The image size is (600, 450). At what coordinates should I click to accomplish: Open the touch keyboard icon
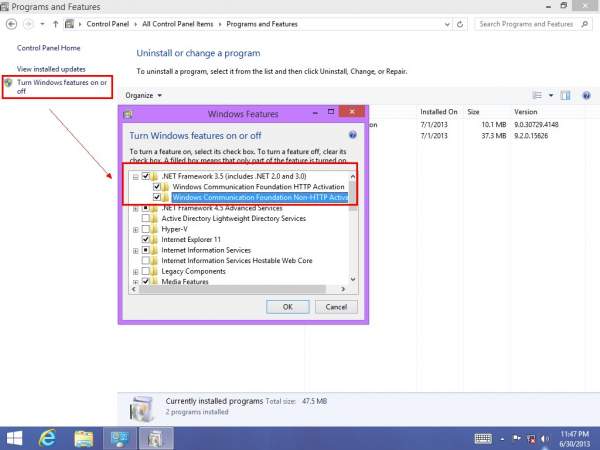[x=483, y=439]
